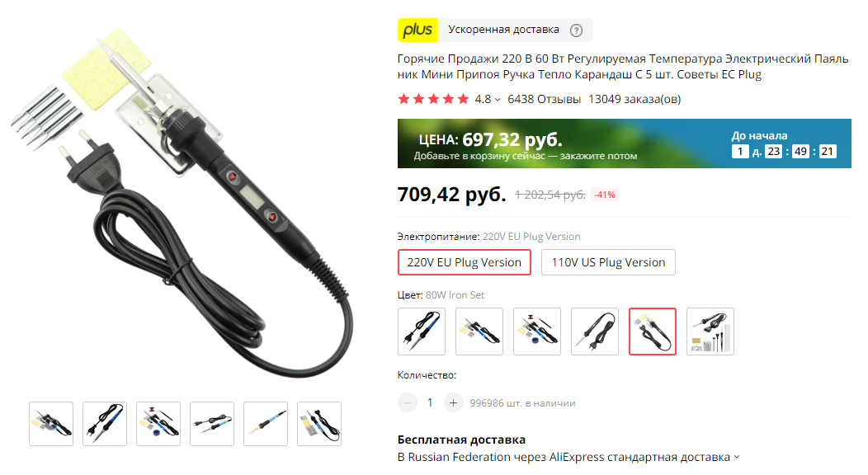The image size is (868, 475).
Task: Decrease quantity with the minus stepper button
Action: [x=408, y=403]
